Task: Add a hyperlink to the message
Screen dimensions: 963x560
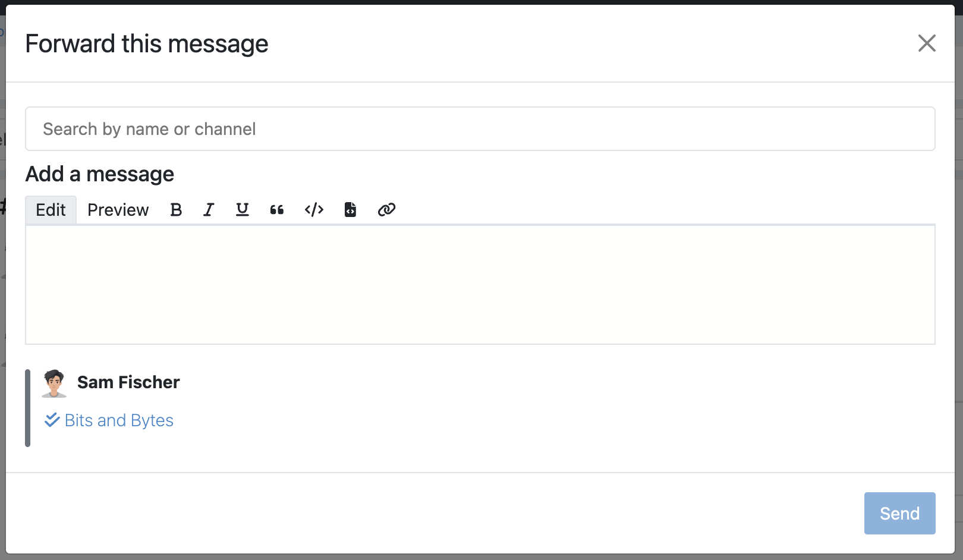Action: 386,209
